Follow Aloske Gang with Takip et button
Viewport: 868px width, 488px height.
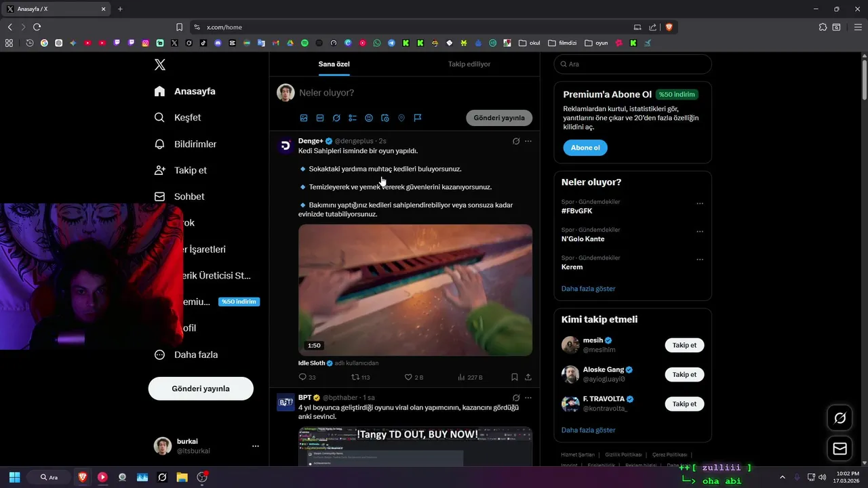684,375
